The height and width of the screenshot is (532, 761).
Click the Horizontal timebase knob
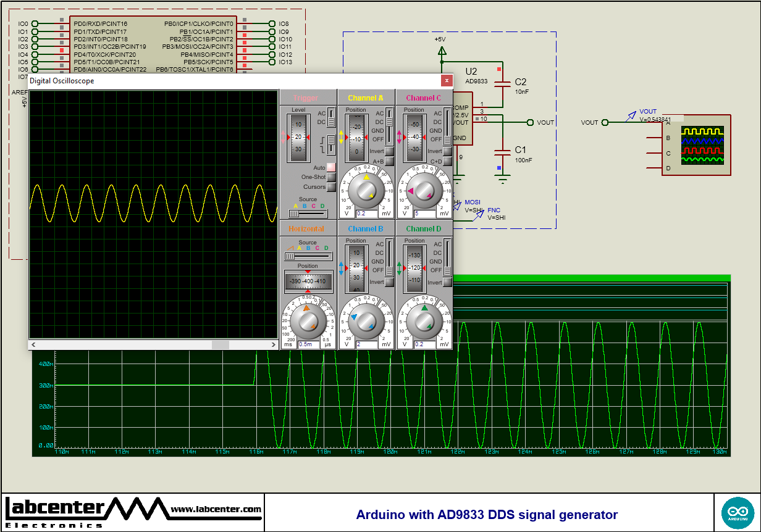pyautogui.click(x=308, y=321)
